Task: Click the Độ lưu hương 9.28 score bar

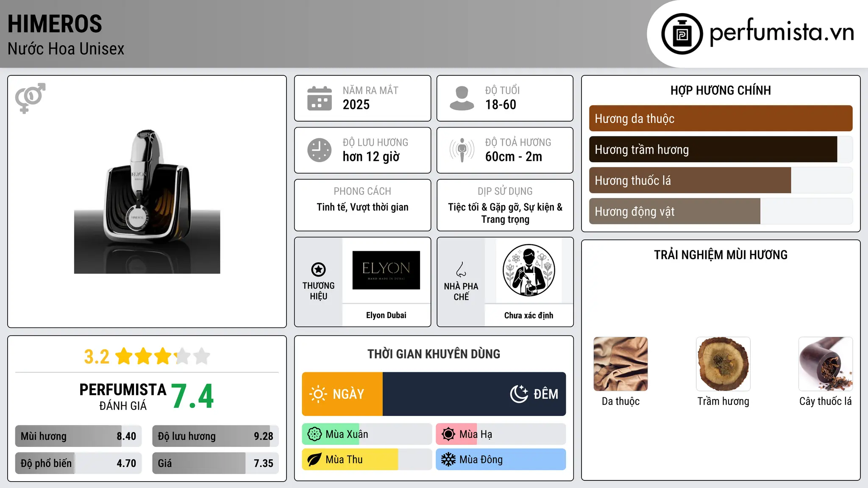Action: click(x=215, y=436)
